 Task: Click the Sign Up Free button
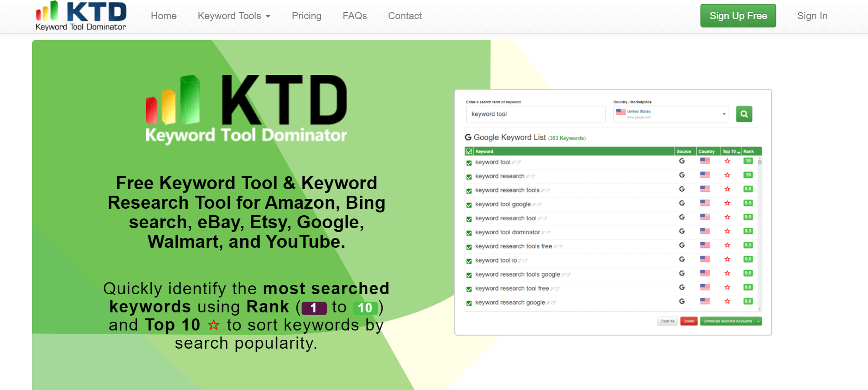tap(738, 16)
